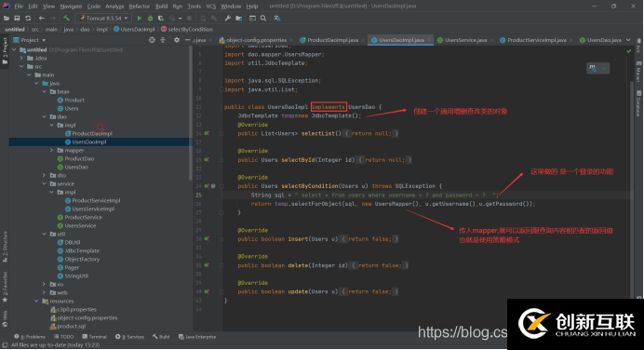Click the green inspection checkmark indicator
The image size is (644, 350).
coord(629,51)
